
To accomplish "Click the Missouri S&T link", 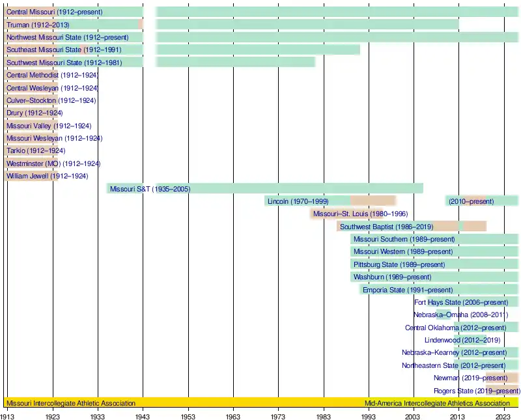I will point(130,189).
